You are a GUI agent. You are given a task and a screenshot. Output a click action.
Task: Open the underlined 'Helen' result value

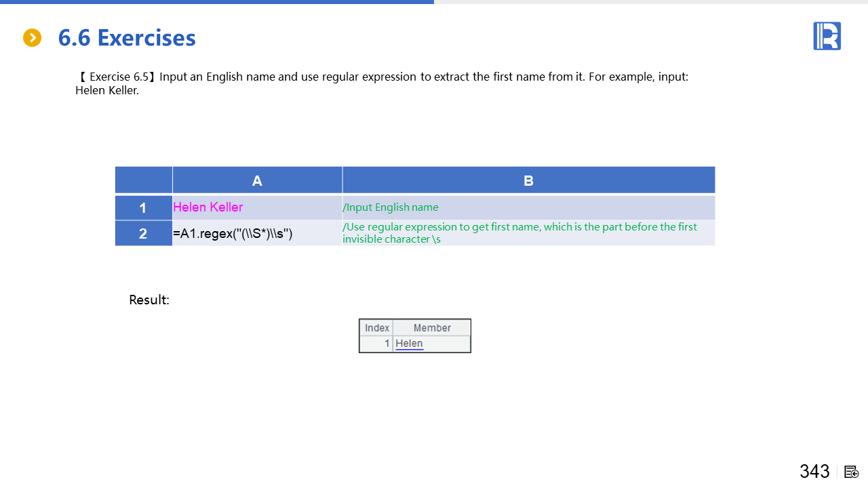pos(409,344)
